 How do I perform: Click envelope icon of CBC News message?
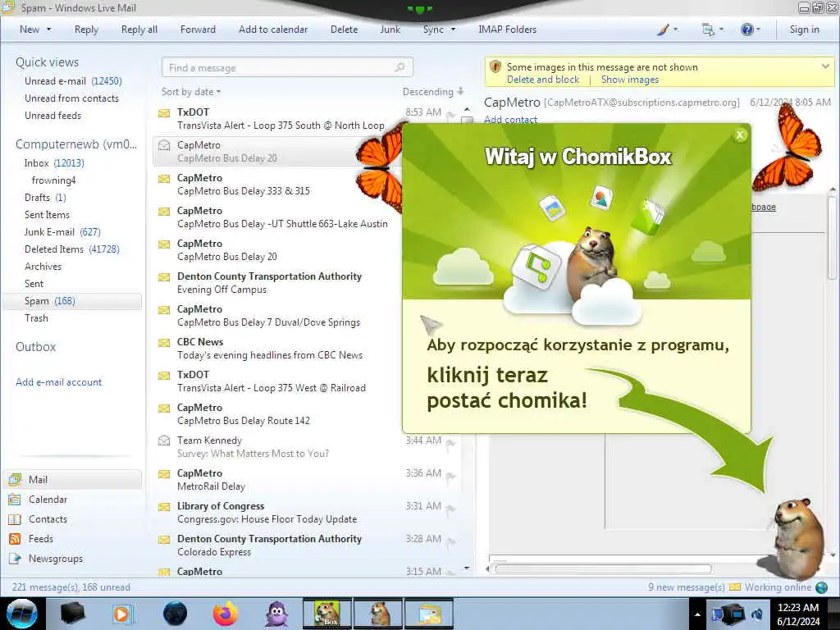coord(164,343)
